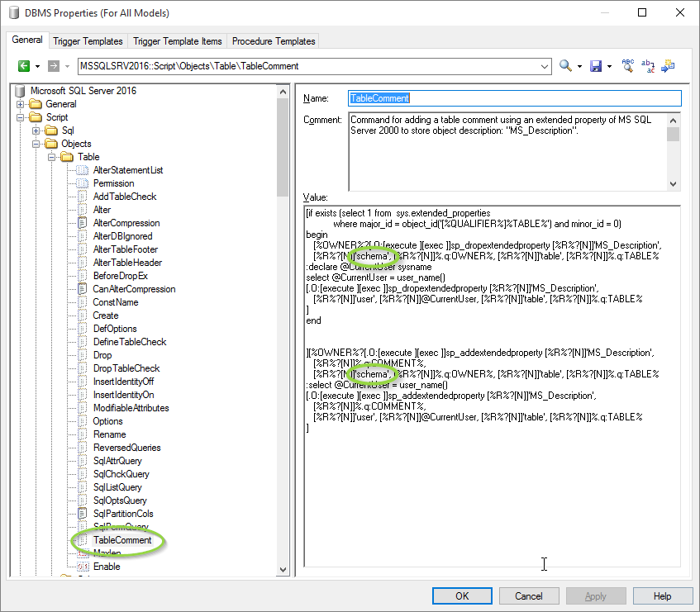This screenshot has height=612, width=700.
Task: Collapse the Script folder node
Action: click(21, 117)
